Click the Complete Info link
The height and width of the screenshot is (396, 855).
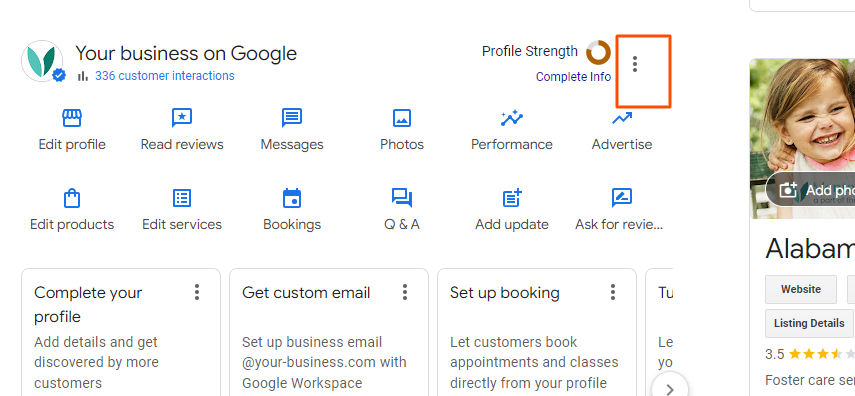[x=573, y=77]
